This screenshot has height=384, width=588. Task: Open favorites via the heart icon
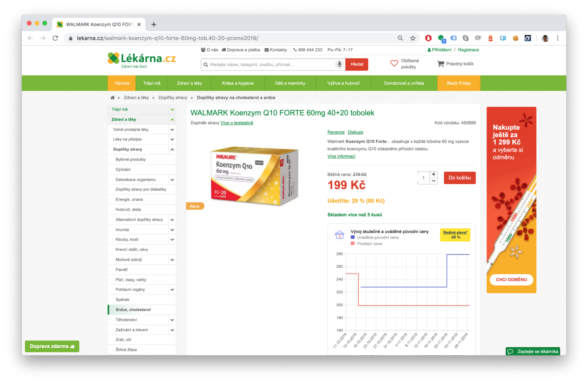394,63
